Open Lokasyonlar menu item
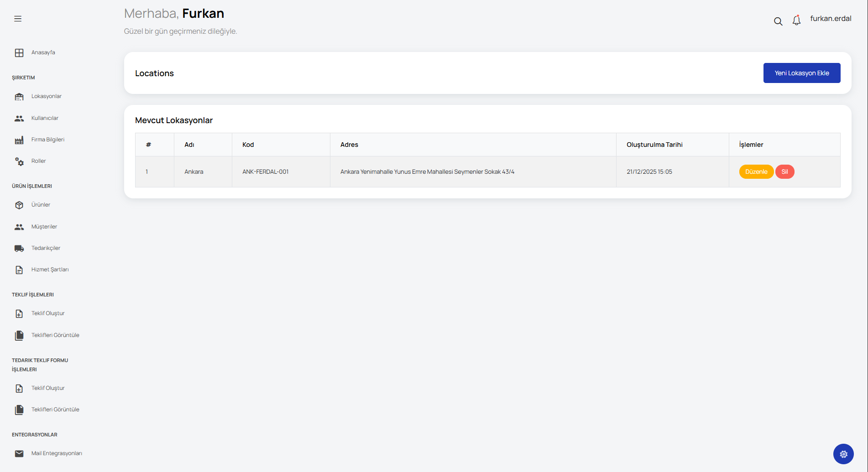The height and width of the screenshot is (472, 868). point(47,96)
